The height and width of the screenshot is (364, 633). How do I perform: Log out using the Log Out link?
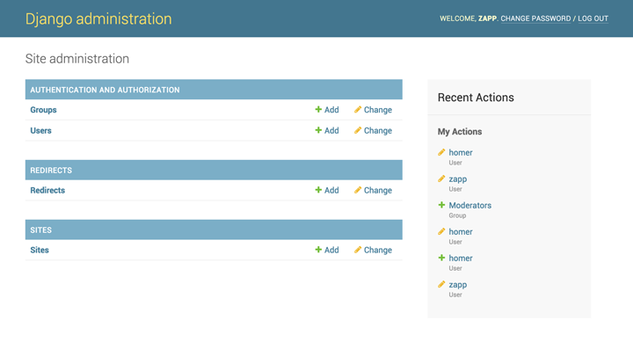(593, 18)
